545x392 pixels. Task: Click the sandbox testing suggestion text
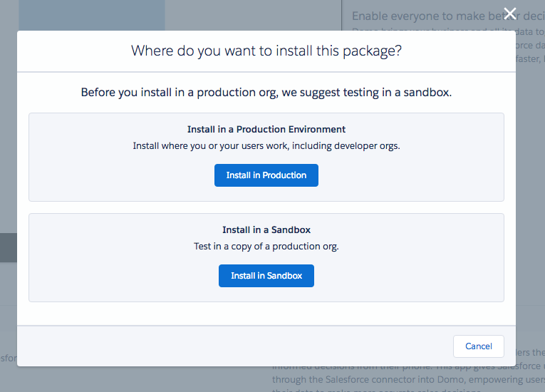click(x=266, y=93)
